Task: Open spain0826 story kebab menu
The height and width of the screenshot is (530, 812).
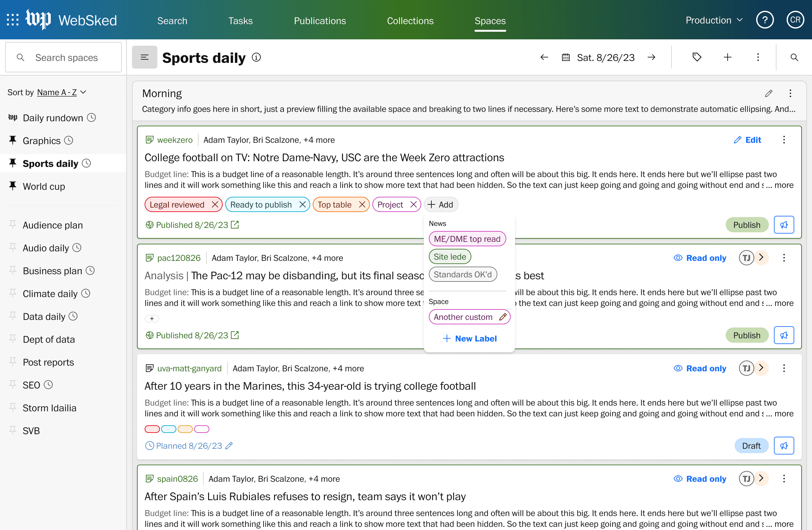Action: click(784, 479)
